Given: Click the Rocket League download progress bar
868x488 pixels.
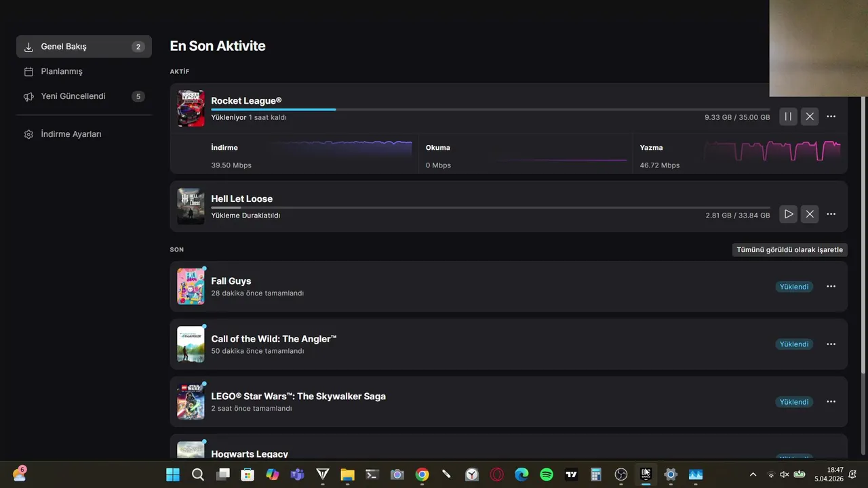Looking at the screenshot, I should [x=490, y=109].
